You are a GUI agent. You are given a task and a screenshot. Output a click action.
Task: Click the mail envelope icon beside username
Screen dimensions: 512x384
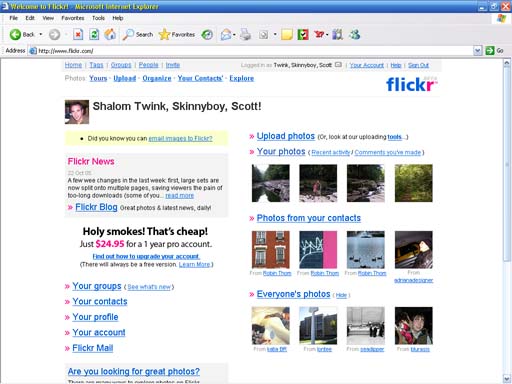(338, 65)
